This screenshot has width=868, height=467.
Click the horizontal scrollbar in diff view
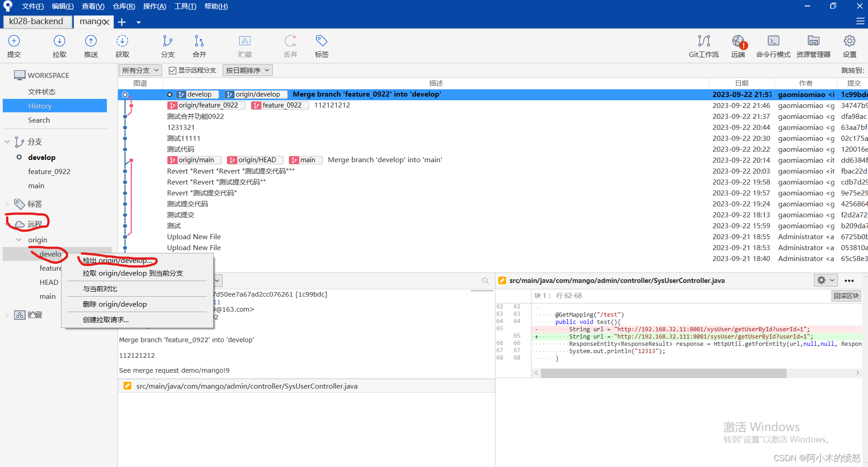coord(664,373)
